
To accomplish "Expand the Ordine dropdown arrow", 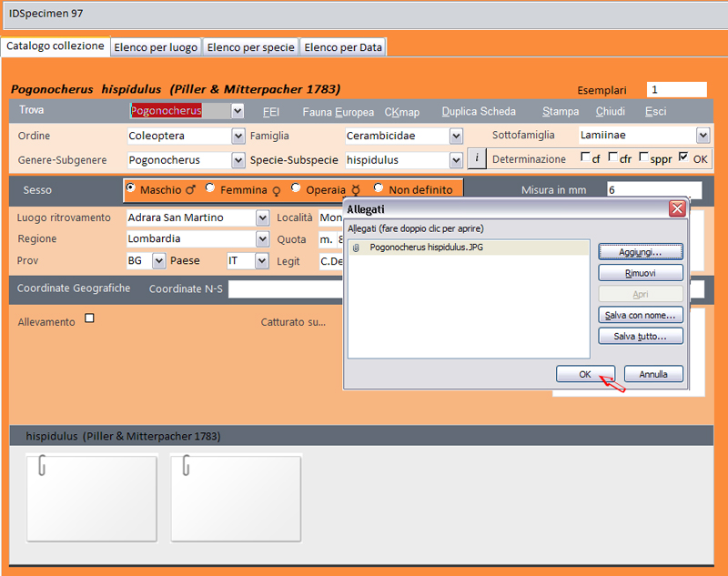I will pyautogui.click(x=238, y=136).
